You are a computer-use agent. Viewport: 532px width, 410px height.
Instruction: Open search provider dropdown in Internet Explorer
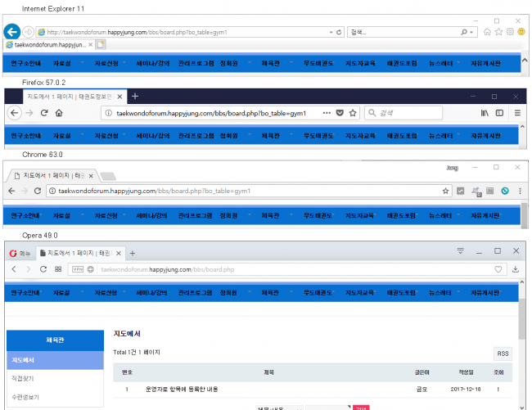[x=471, y=32]
